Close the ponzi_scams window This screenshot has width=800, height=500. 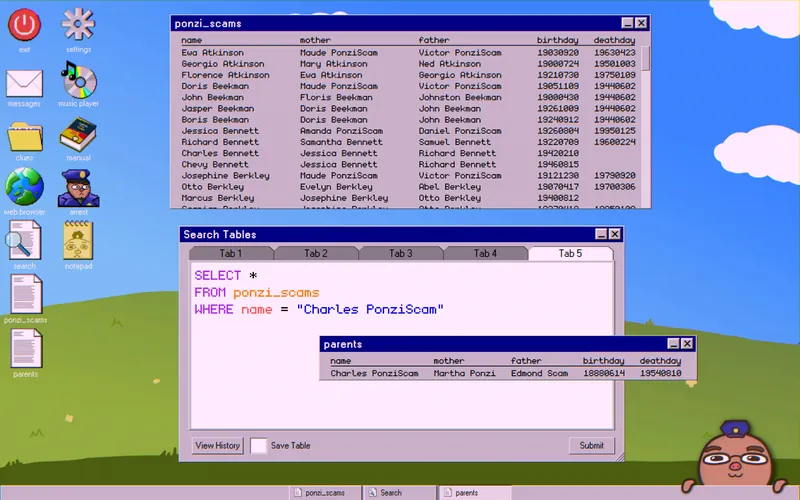(641, 23)
